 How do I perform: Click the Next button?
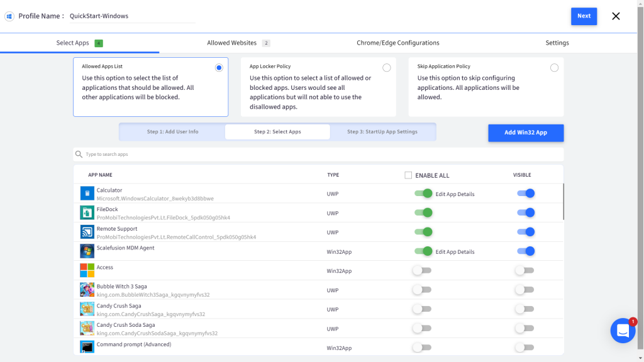[x=584, y=16]
